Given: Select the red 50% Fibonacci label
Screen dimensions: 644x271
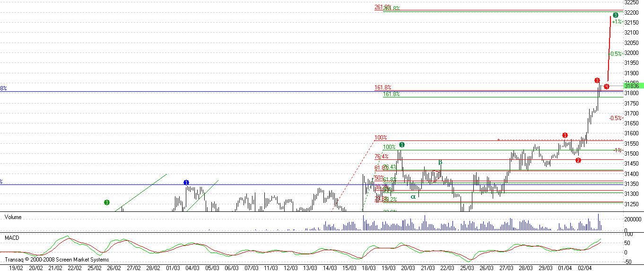Looking at the screenshot, I should pos(379,177).
